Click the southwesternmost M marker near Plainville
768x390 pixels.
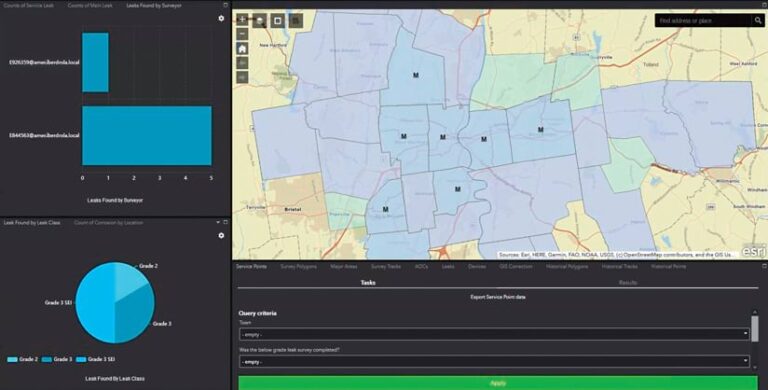(385, 209)
